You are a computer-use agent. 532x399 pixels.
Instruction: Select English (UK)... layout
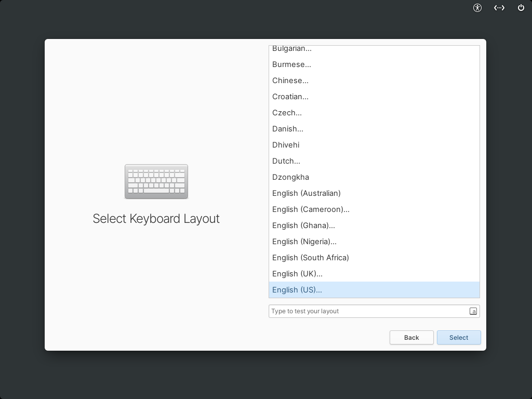coord(374,274)
